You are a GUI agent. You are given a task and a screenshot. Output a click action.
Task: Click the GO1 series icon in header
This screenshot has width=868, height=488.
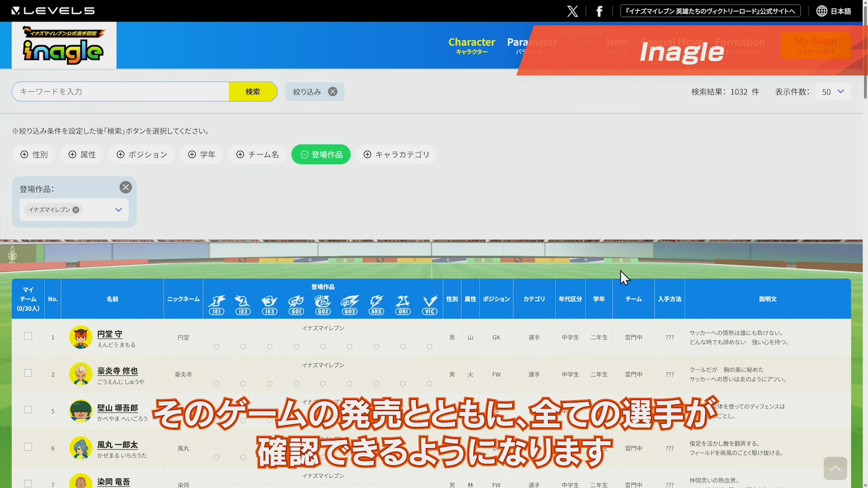pyautogui.click(x=296, y=305)
